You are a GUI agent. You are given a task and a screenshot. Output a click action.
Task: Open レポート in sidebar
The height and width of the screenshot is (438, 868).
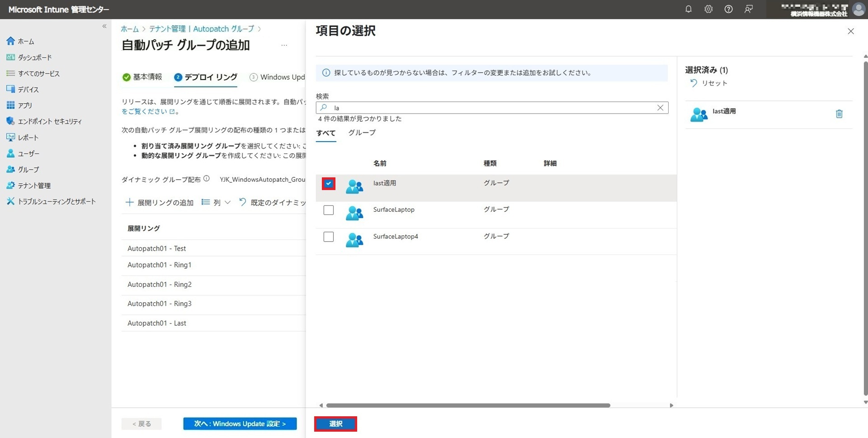click(x=23, y=138)
